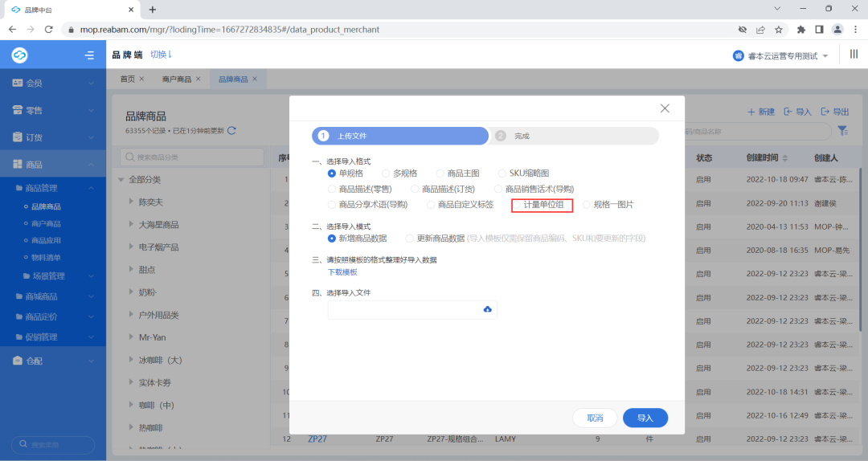Select the 多规格 radio option

(387, 173)
